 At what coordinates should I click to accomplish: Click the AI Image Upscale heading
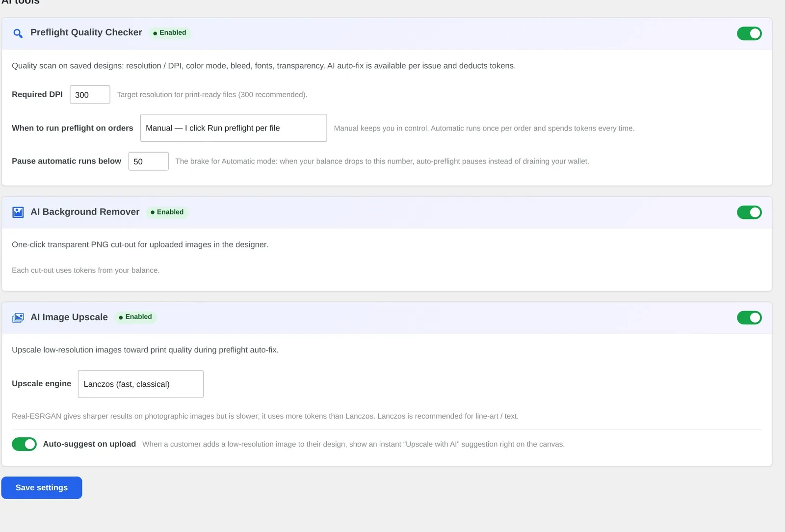[x=69, y=317]
